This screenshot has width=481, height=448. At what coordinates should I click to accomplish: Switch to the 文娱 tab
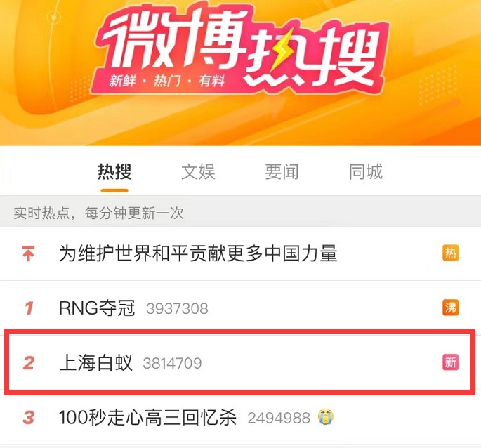coord(198,171)
